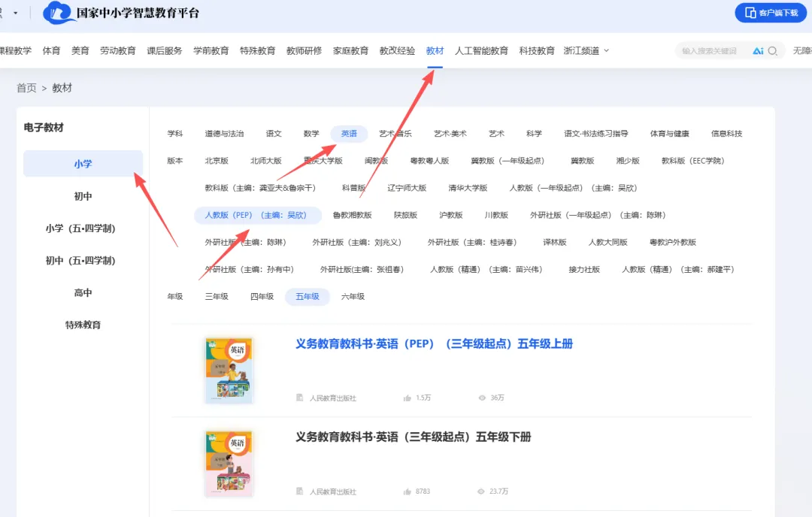Choose the 清华大学版 edition
This screenshot has width=812, height=517.
[x=468, y=188]
